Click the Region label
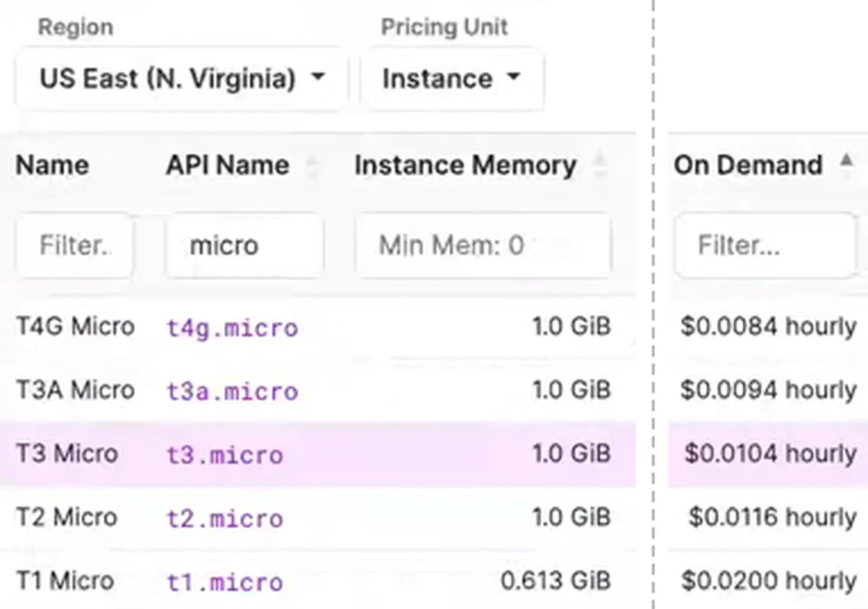The image size is (868, 609). point(75,27)
